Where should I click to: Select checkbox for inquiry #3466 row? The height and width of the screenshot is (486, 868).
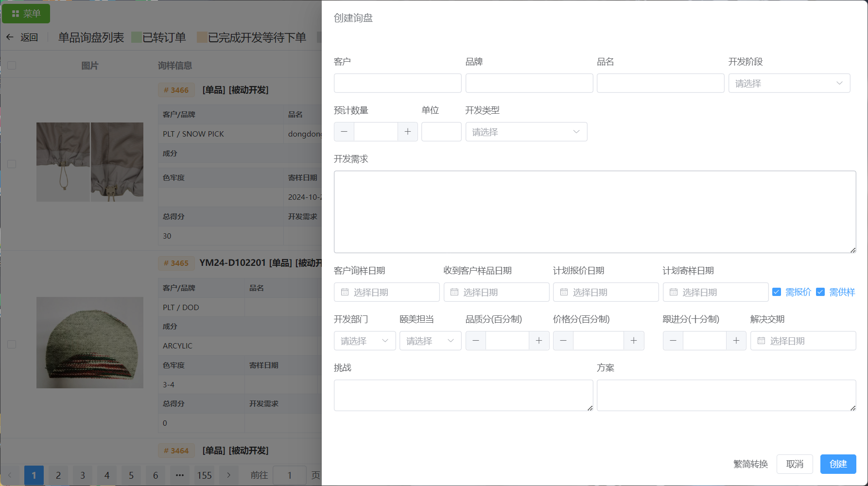click(12, 164)
